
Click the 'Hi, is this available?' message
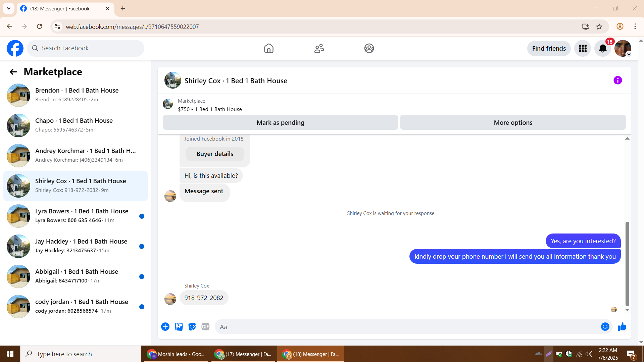coord(211,176)
